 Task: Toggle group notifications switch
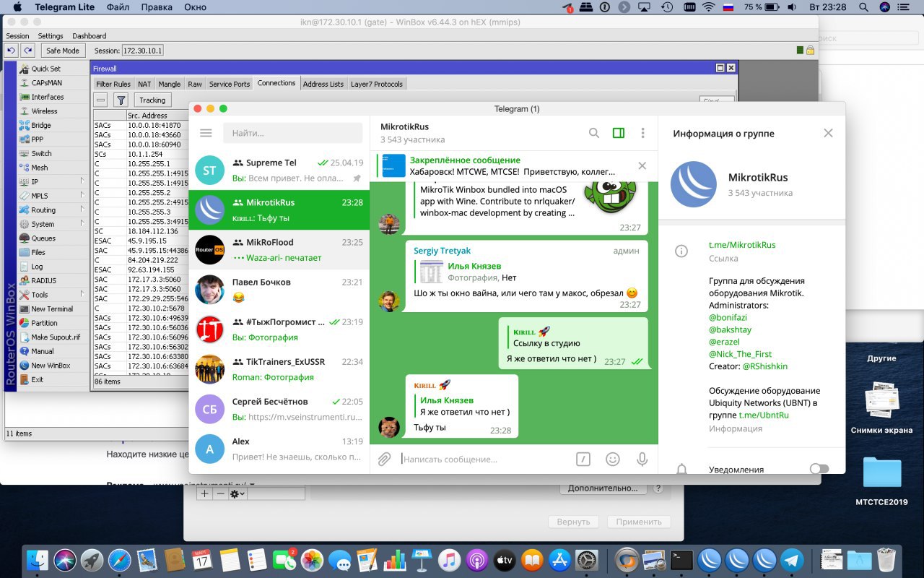(x=819, y=469)
